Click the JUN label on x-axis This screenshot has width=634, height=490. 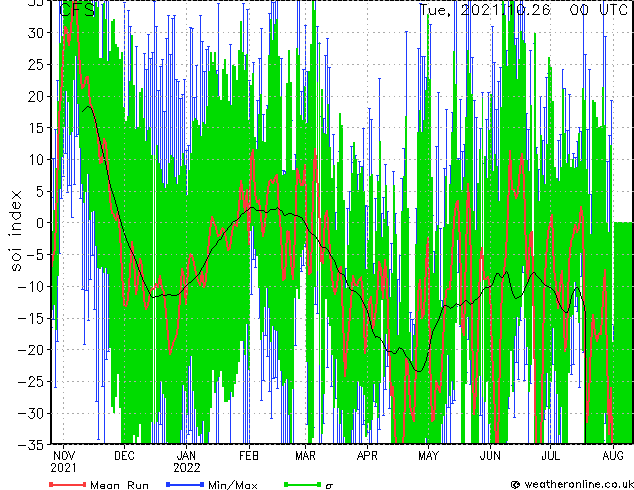click(x=490, y=456)
